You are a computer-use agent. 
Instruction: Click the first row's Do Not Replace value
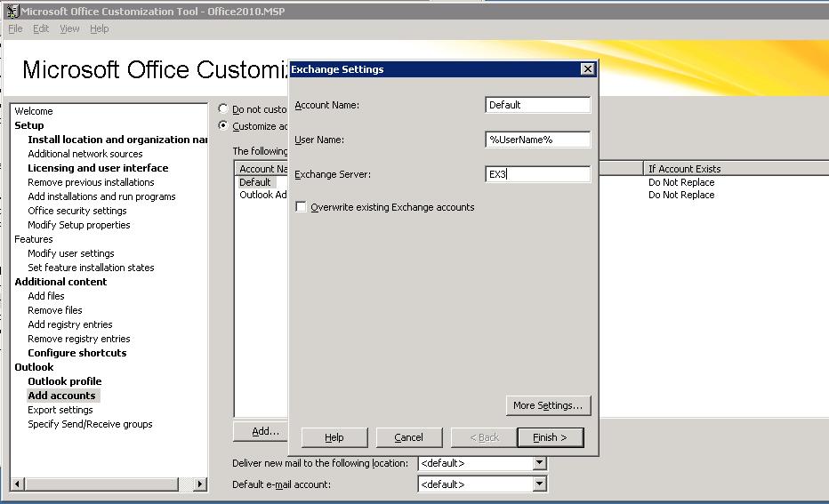pyautogui.click(x=681, y=182)
